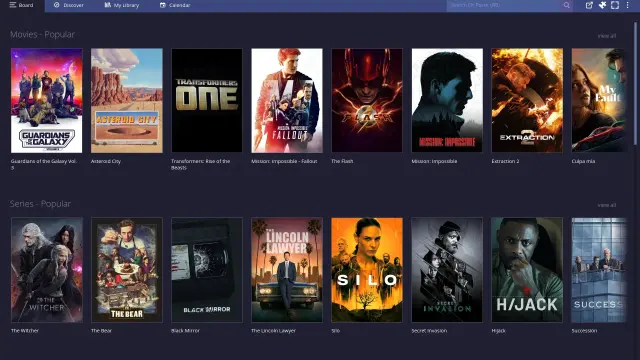Click view all for Movies - Popular
The image size is (640, 360).
point(607,36)
